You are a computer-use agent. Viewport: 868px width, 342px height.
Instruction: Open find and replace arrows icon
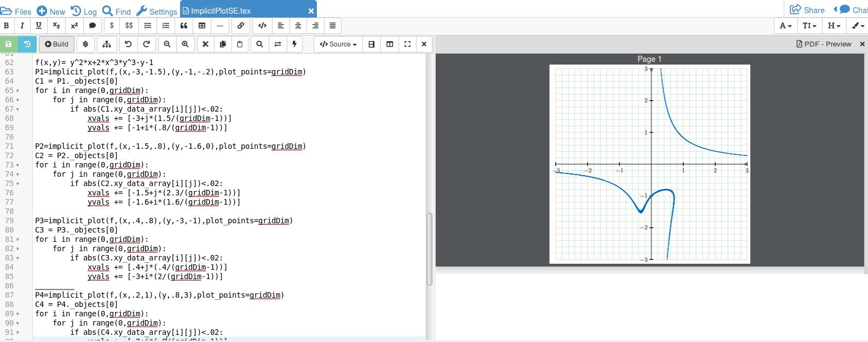[278, 44]
